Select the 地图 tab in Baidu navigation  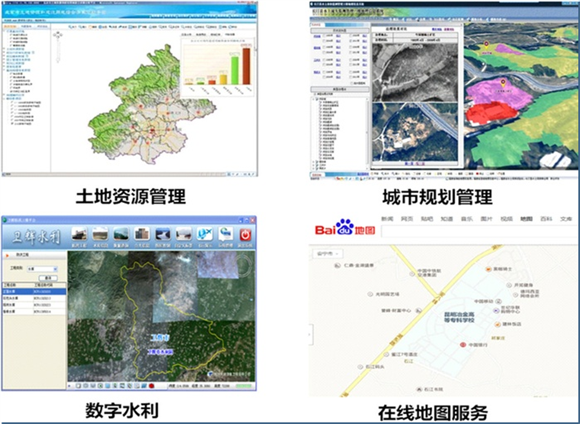(x=526, y=219)
